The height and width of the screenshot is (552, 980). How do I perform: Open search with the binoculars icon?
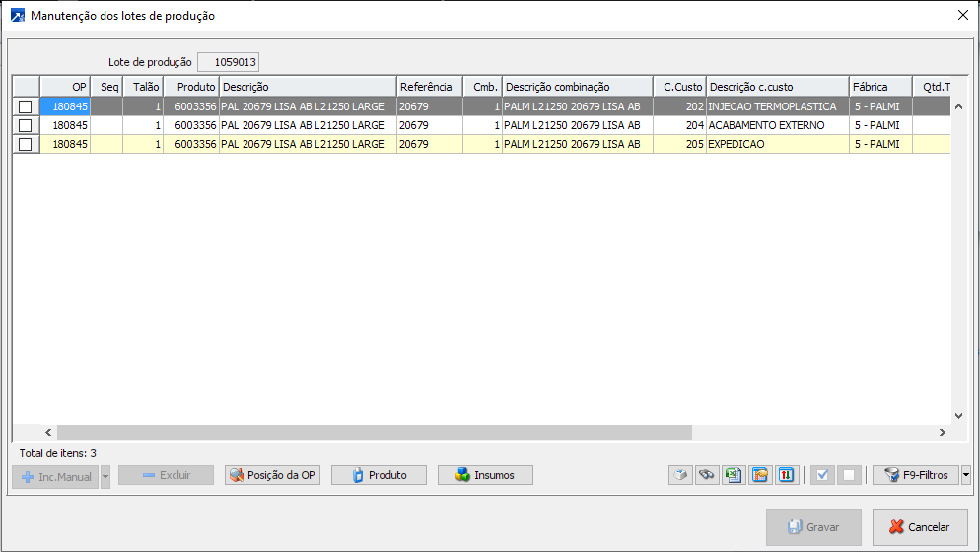tap(707, 475)
